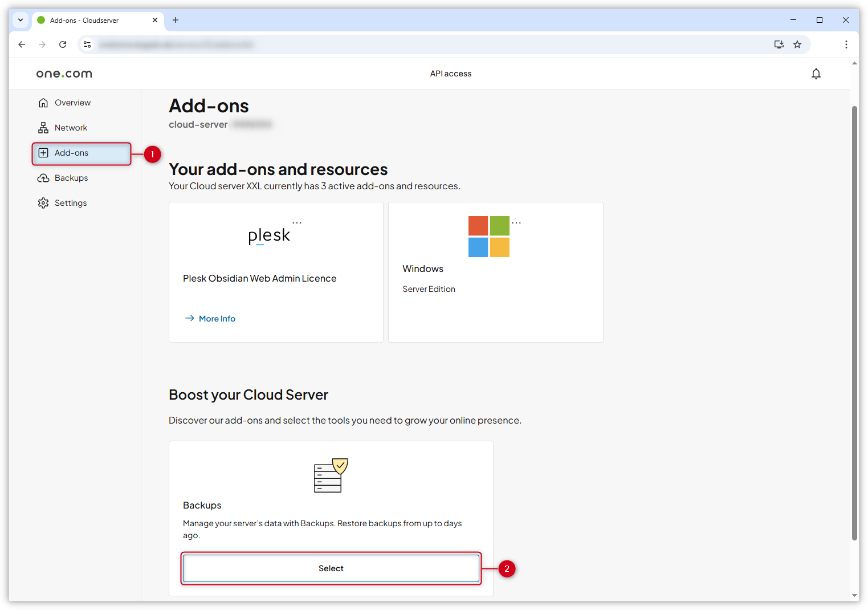868x610 pixels.
Task: Reload the current page
Action: tap(63, 44)
